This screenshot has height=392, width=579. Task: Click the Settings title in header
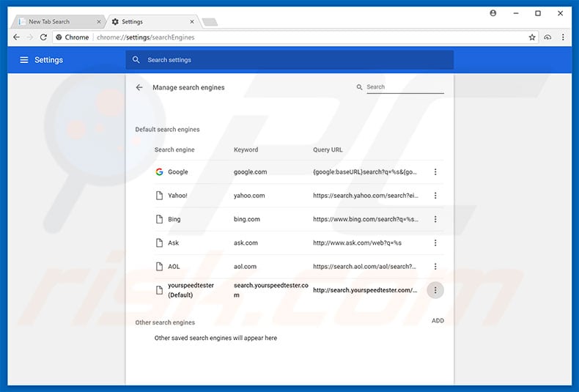[x=49, y=60]
